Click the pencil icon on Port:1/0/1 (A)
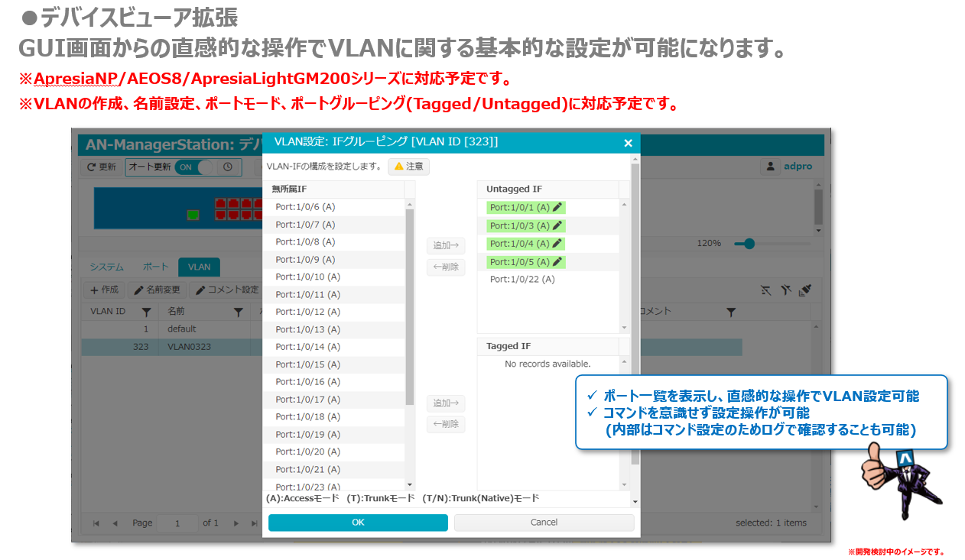 (x=557, y=207)
